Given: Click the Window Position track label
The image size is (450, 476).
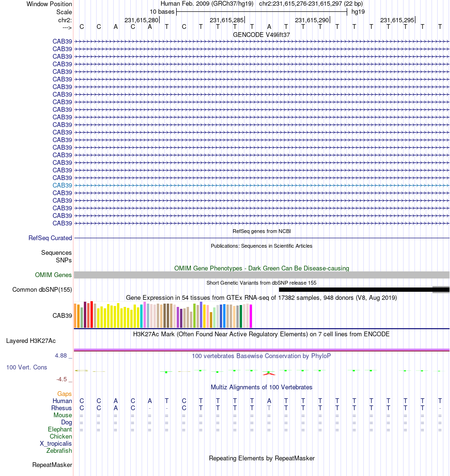Looking at the screenshot, I should coord(49,4).
